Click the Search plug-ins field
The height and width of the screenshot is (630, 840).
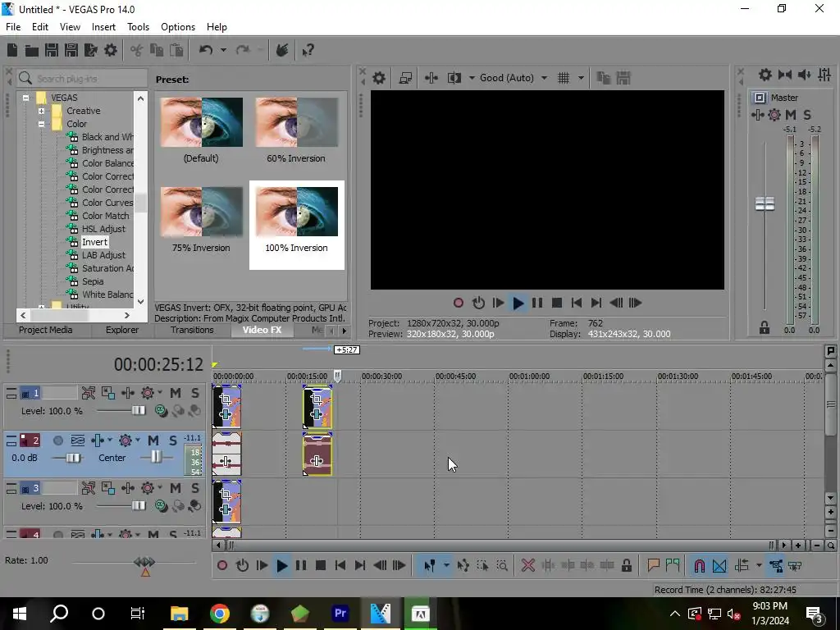[82, 79]
